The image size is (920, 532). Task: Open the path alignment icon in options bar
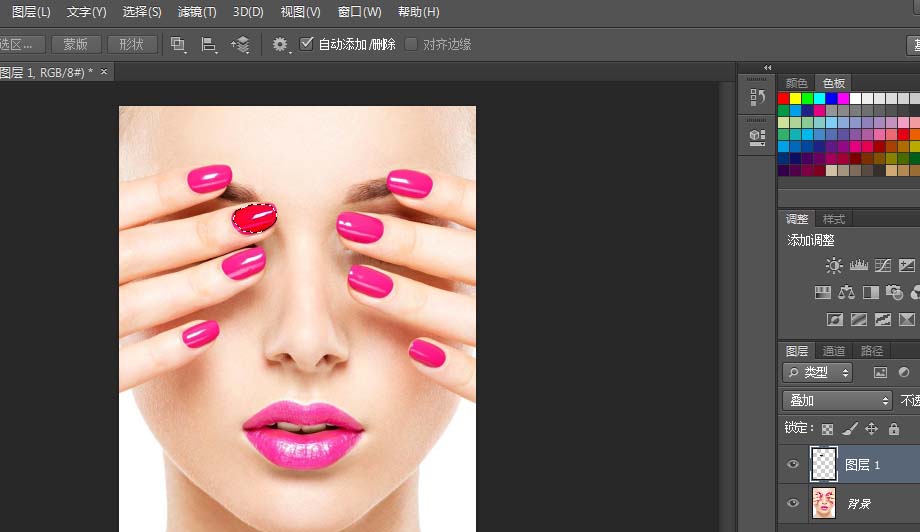(208, 45)
